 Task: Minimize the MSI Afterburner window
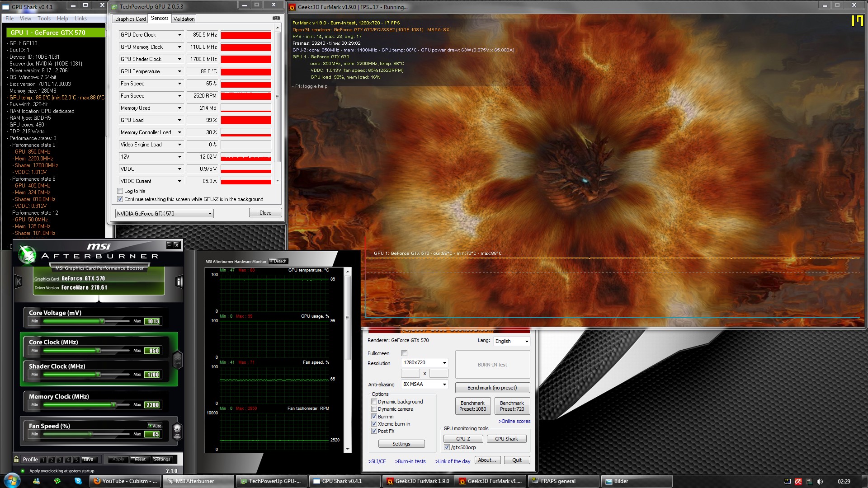coord(169,245)
